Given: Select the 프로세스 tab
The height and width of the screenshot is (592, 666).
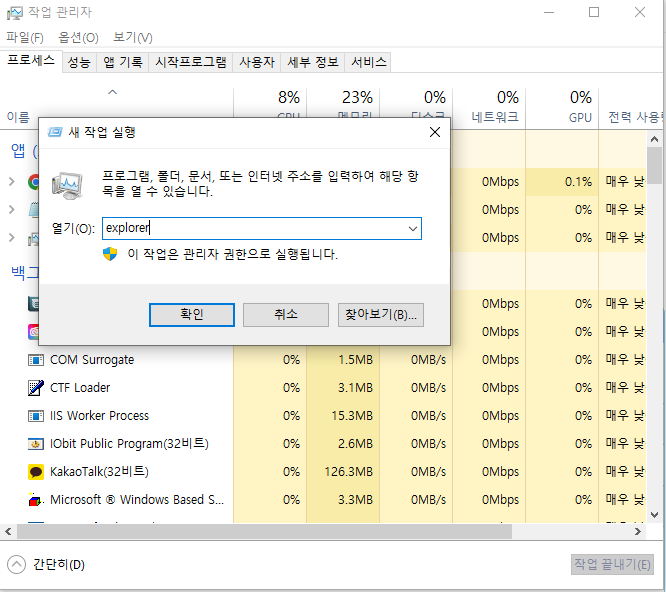Looking at the screenshot, I should click(31, 61).
